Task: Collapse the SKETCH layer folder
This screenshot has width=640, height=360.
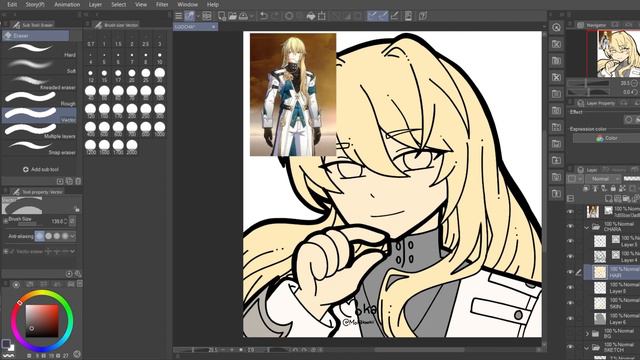Action: tap(587, 348)
